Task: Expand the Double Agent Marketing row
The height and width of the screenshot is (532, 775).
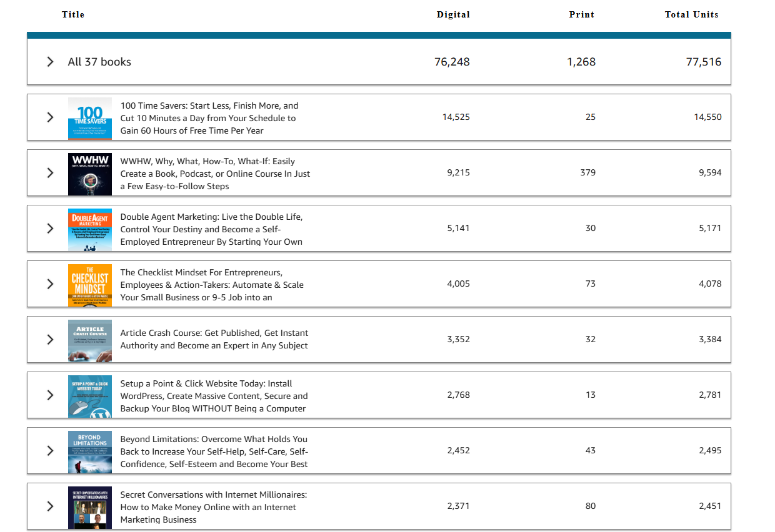Action: pos(51,229)
